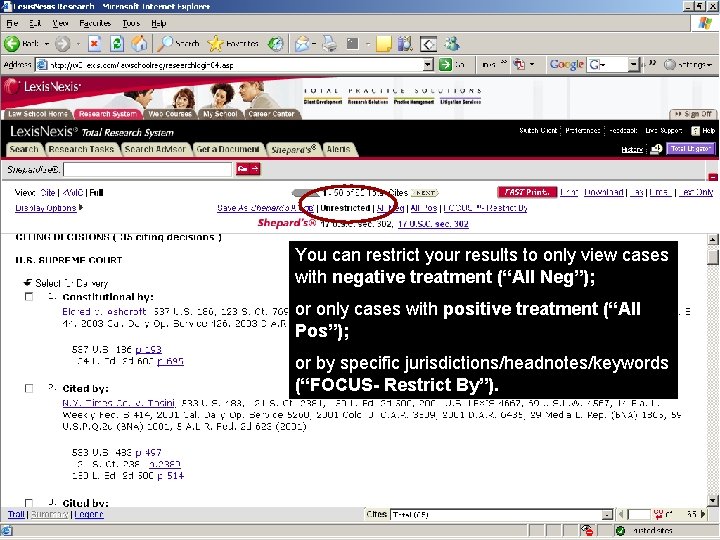Open the Google toolbar search dropdown
720x540 pixels.
pyautogui.click(x=633, y=65)
